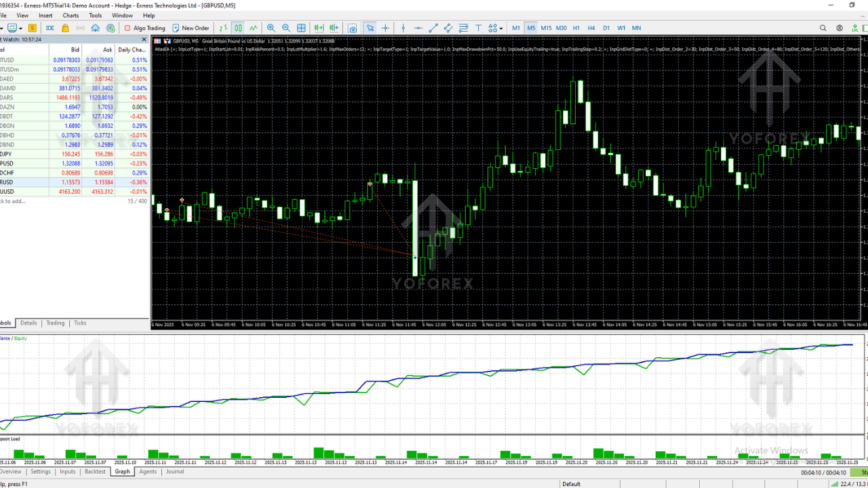Toggle the chart shift from right edge
Screen dimensions: 868x488
click(333, 28)
